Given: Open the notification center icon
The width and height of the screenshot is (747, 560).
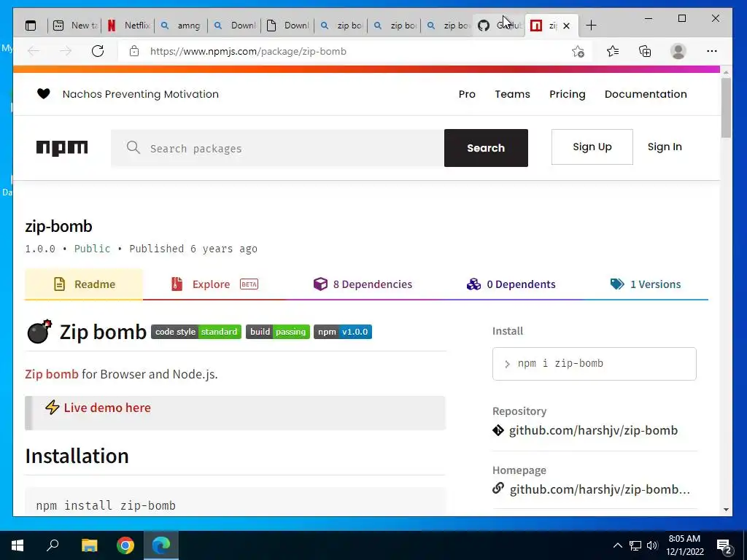Looking at the screenshot, I should 724,546.
